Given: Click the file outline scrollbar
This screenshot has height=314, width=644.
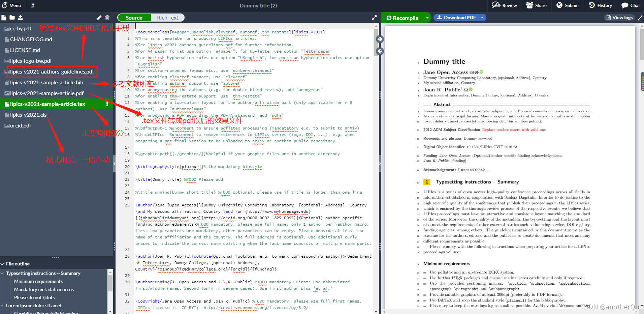Looking at the screenshot, I should tap(110, 283).
